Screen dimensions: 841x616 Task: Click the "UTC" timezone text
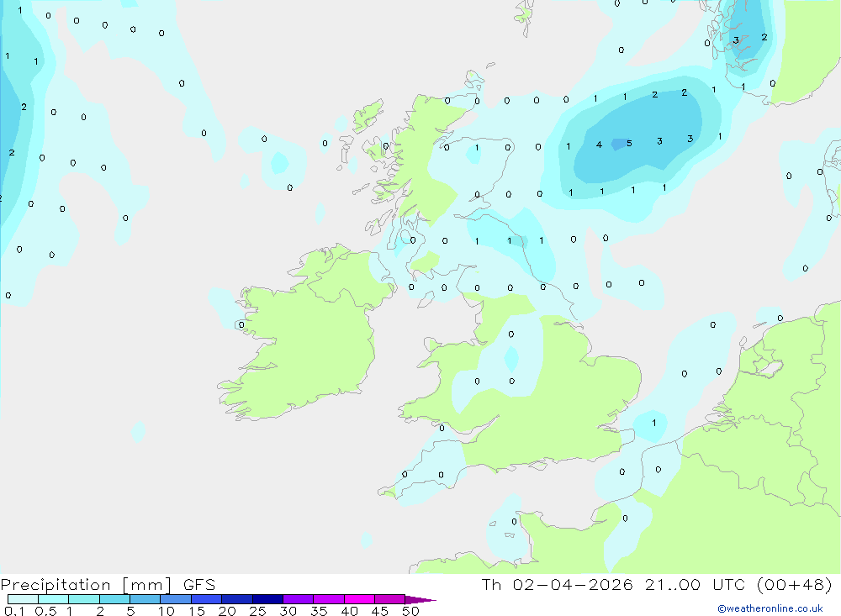coord(729,584)
